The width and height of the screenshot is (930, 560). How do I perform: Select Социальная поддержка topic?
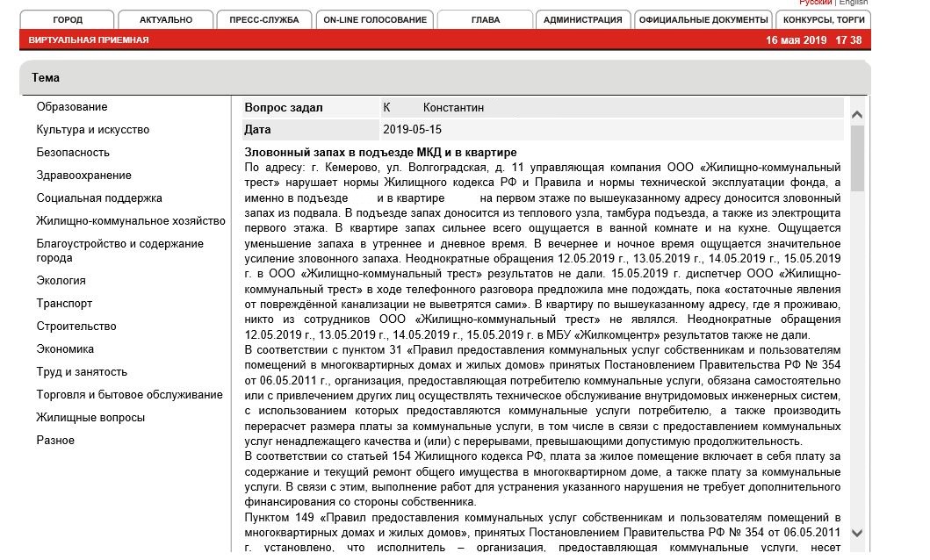[x=99, y=197]
